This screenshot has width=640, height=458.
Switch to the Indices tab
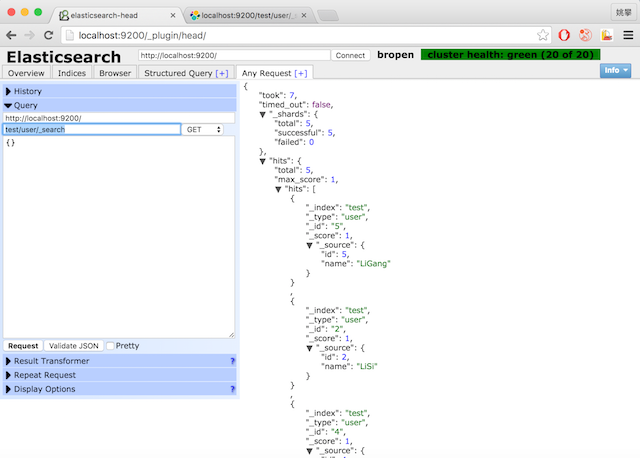(x=72, y=73)
